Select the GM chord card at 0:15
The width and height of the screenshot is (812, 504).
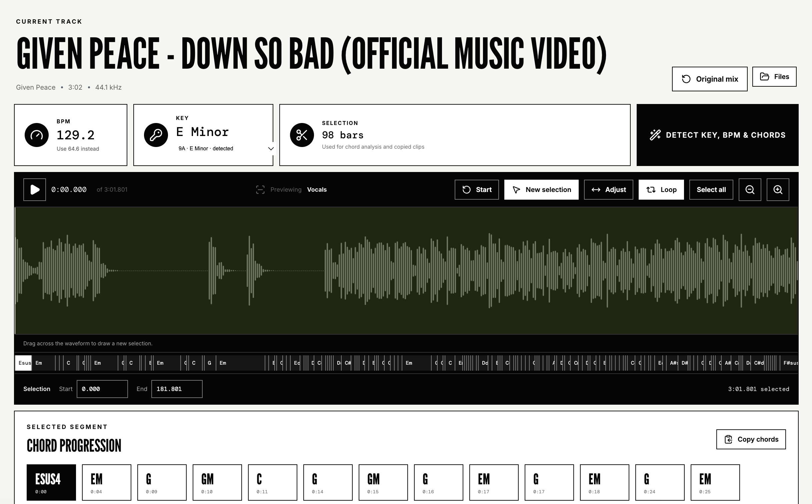pos(383,482)
